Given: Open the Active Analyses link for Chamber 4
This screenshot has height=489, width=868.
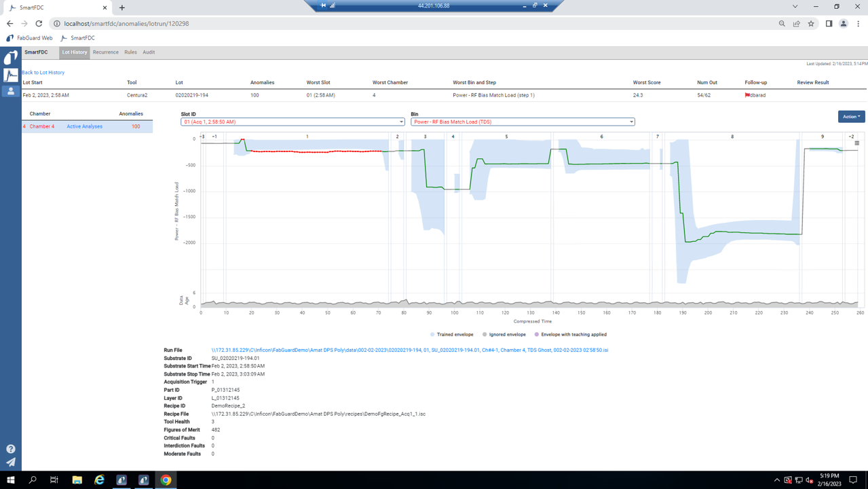Looking at the screenshot, I should tap(84, 126).
